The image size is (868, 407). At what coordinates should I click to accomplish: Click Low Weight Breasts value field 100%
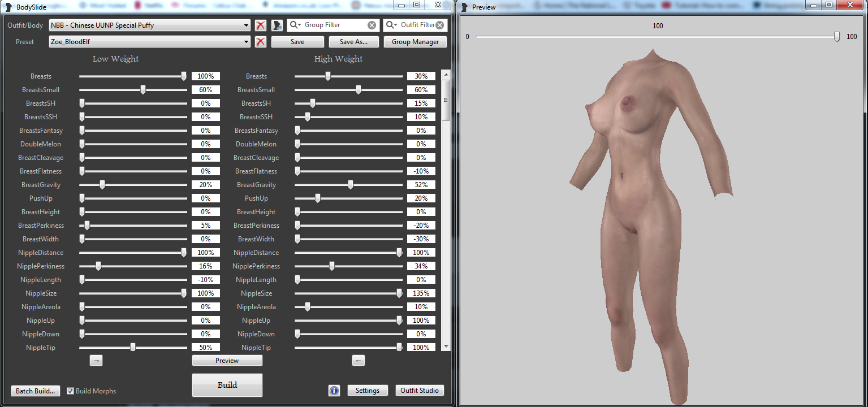tap(206, 76)
